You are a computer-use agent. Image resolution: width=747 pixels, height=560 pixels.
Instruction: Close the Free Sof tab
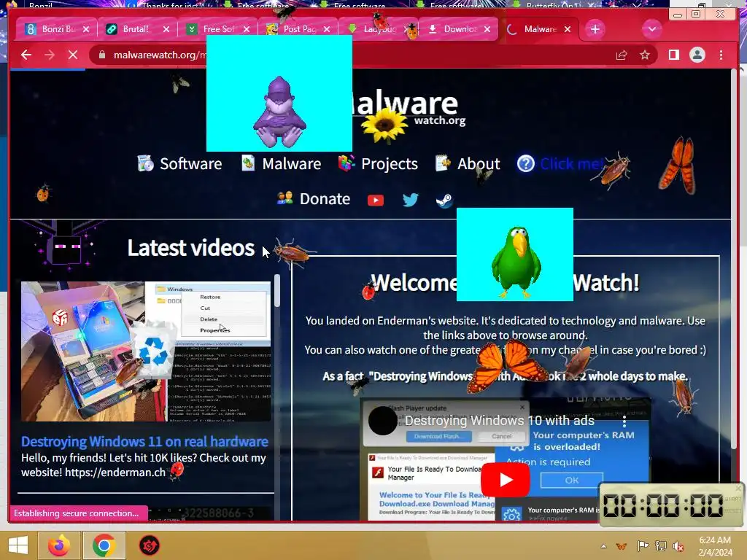247,29
